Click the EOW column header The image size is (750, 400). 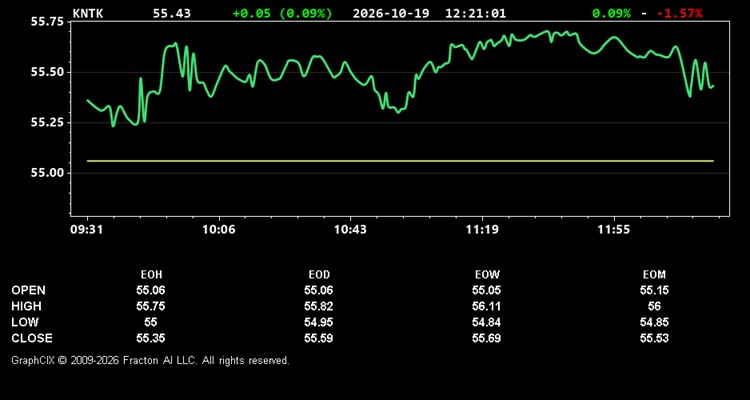(487, 275)
